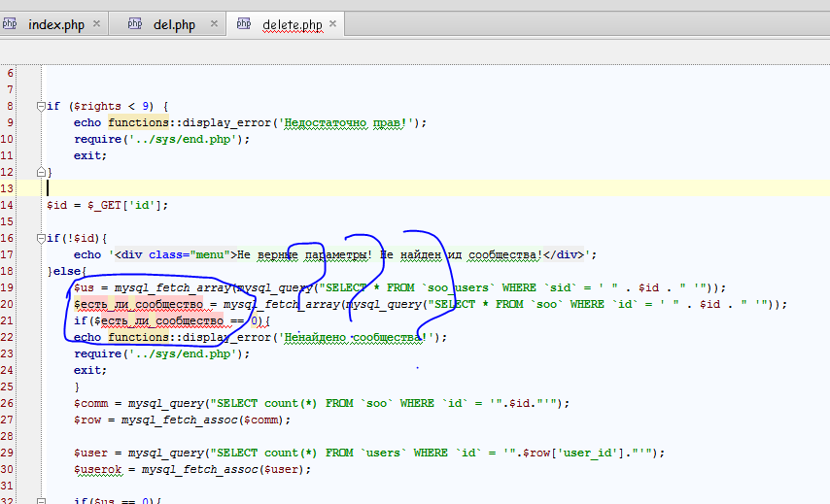Close the del.php editor tab
830x504 pixels.
(x=210, y=25)
